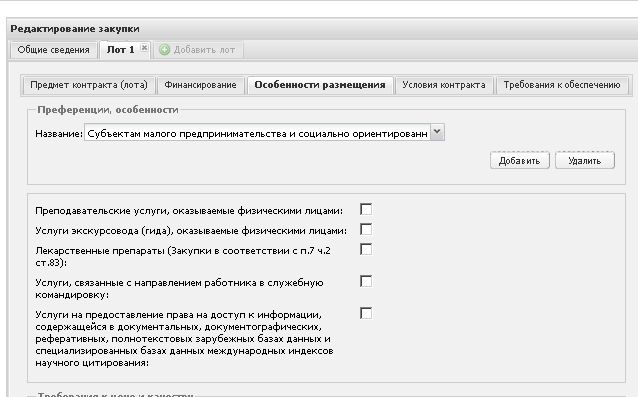Click the green plus icon for Добавить лот
Viewport: 638px width, 397px height.
(164, 50)
